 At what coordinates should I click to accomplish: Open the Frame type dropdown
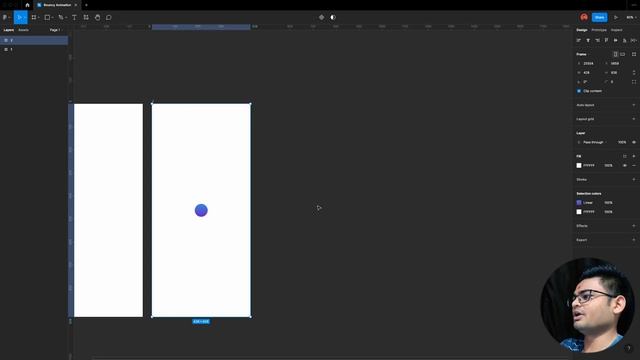(x=582, y=54)
